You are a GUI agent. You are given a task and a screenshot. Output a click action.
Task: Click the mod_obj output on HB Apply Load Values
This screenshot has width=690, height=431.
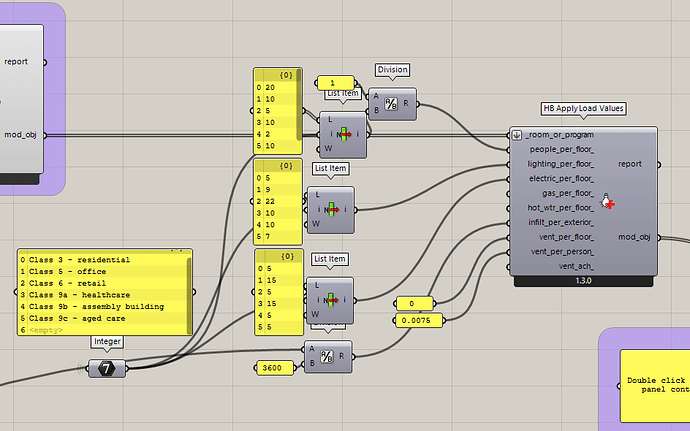634,237
